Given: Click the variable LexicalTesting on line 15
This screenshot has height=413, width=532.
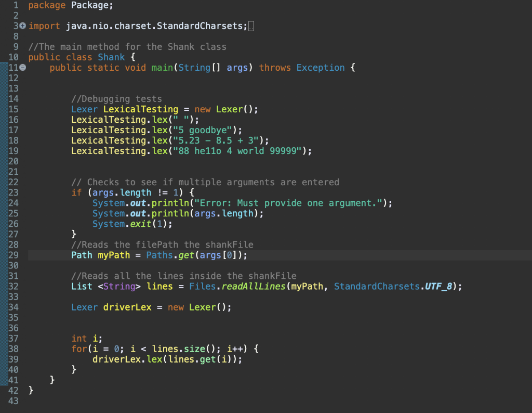Looking at the screenshot, I should [x=141, y=109].
